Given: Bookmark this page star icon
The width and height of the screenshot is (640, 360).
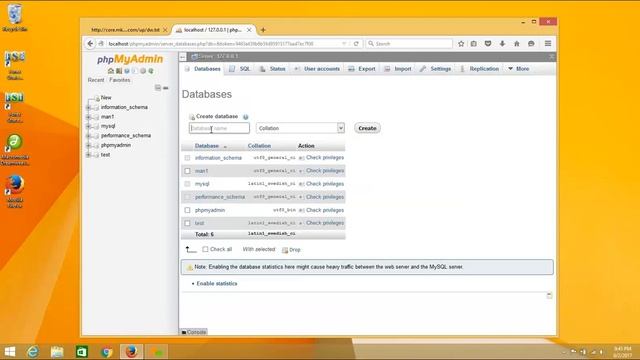Looking at the screenshot, I should 461,44.
